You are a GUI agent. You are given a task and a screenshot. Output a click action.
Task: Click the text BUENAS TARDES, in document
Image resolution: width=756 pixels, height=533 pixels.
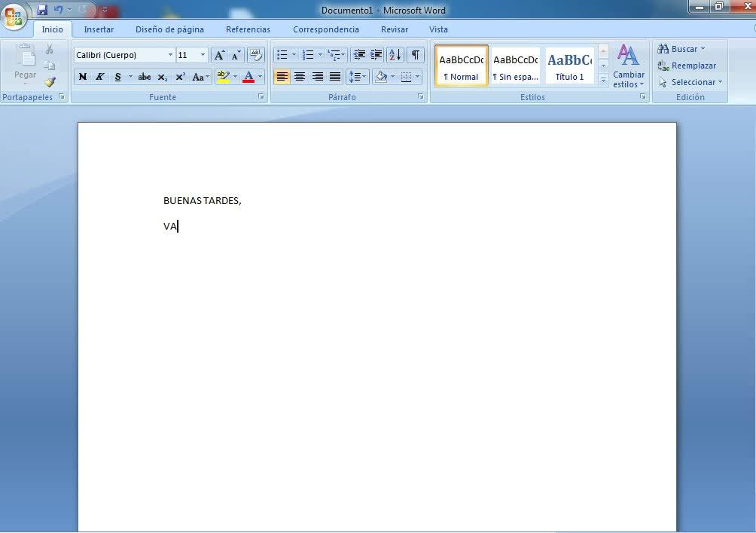point(202,200)
